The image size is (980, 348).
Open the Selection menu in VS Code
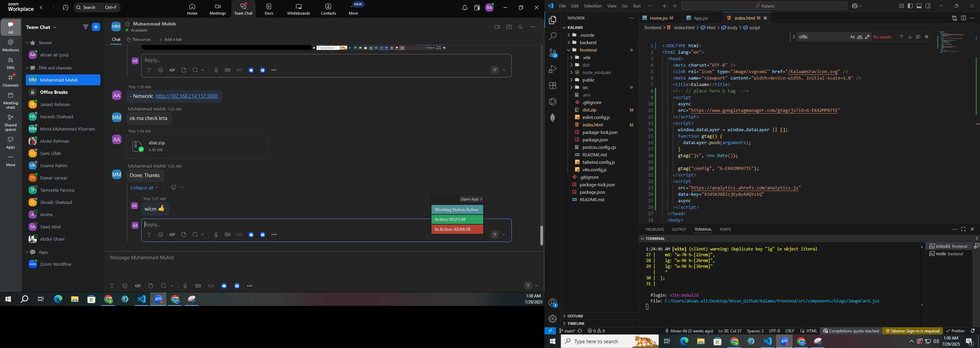(593, 6)
